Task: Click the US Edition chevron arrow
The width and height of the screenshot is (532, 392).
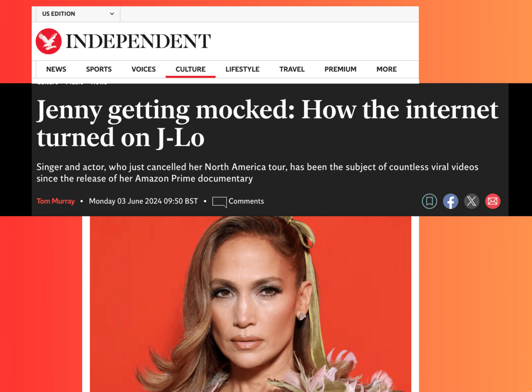Action: (x=112, y=14)
